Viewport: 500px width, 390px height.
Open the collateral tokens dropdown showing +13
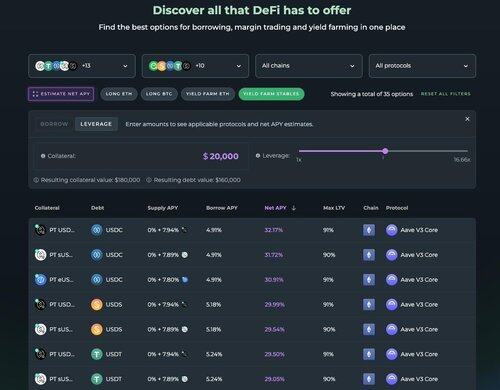click(82, 66)
